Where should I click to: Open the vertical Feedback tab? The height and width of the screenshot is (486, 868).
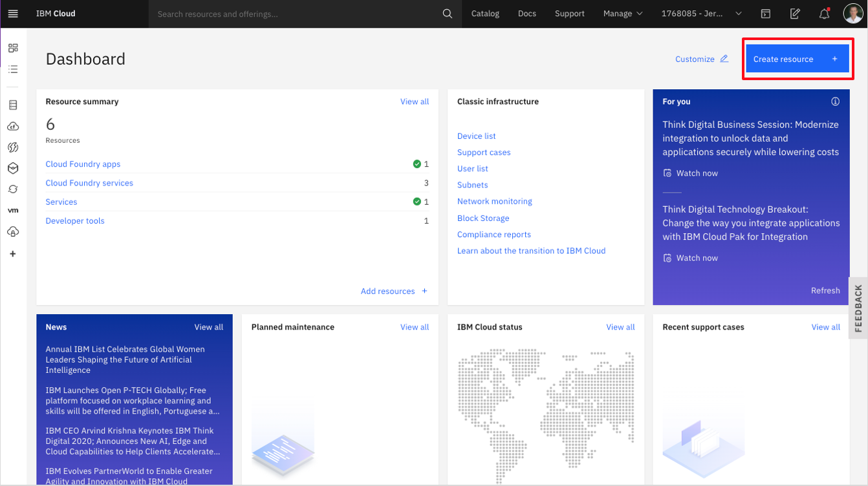[858, 308]
